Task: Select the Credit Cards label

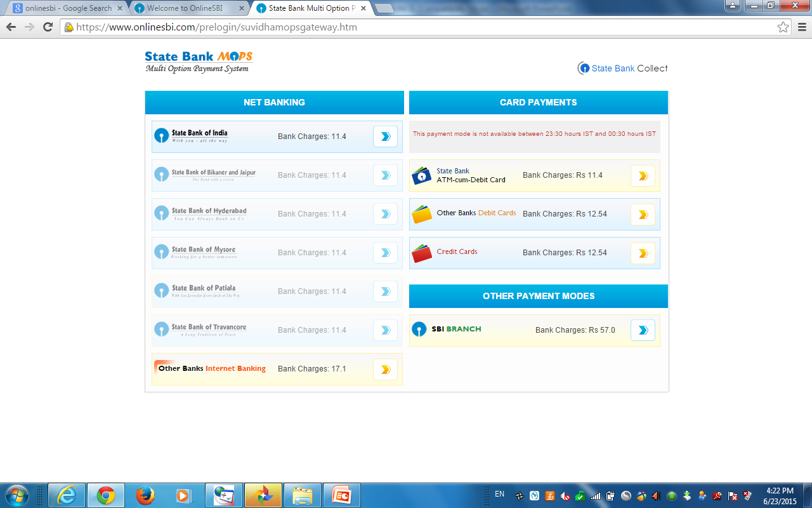Action: coord(457,251)
